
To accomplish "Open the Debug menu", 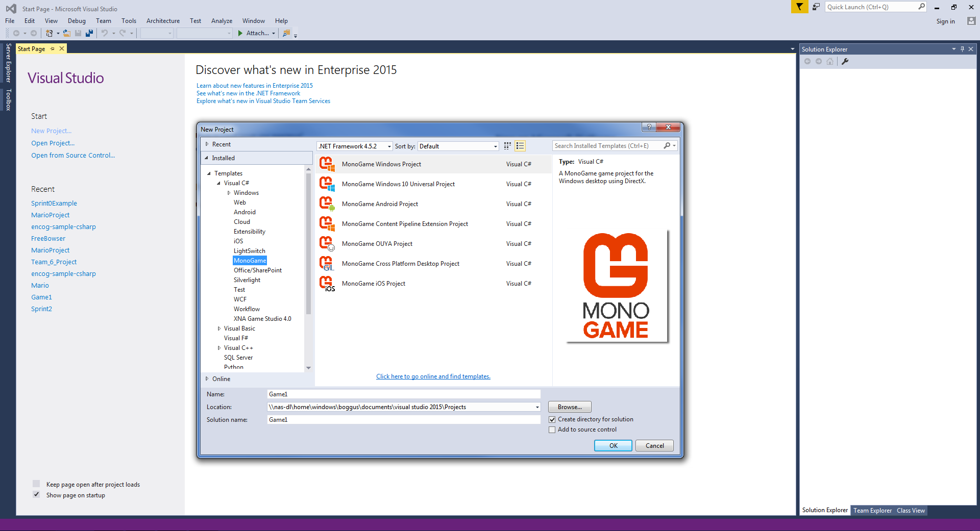I will pos(77,21).
